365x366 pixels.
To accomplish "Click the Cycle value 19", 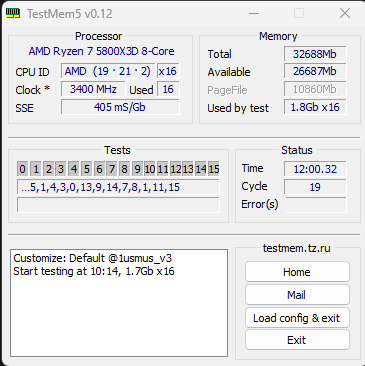I will point(315,187).
